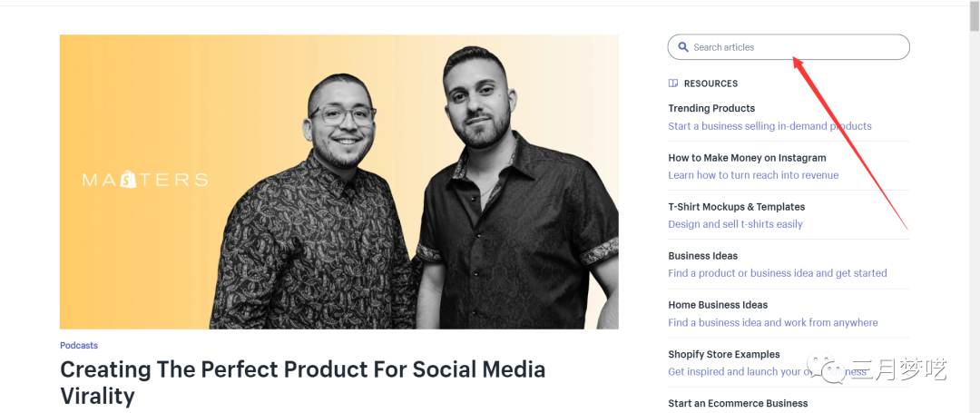980x413 pixels.
Task: Follow the Design and sell t-shirts easily link
Action: pyautogui.click(x=735, y=224)
